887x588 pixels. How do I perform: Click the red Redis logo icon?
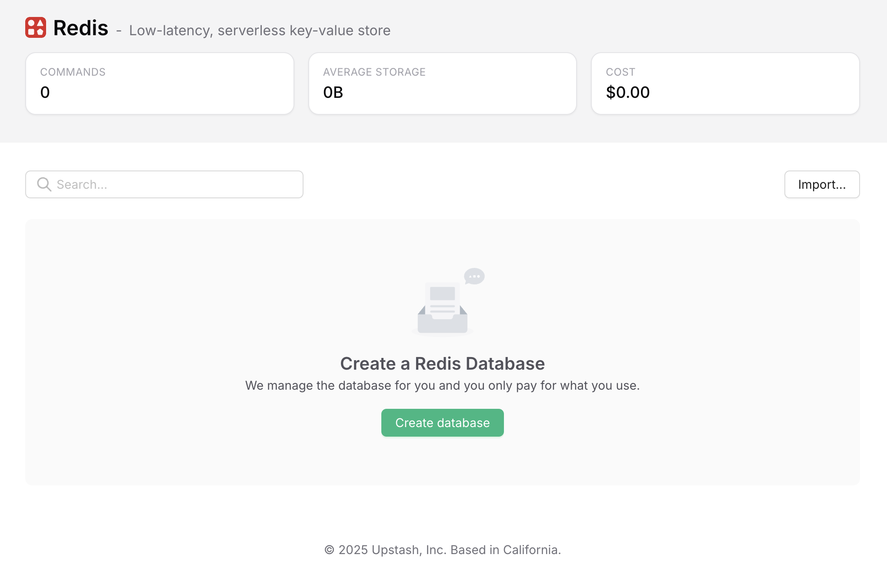click(x=36, y=27)
